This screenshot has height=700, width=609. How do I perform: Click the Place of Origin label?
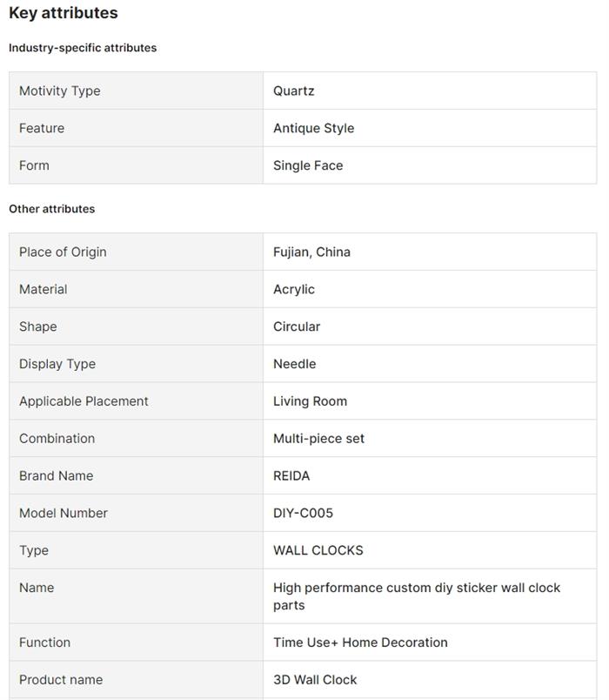[63, 252]
